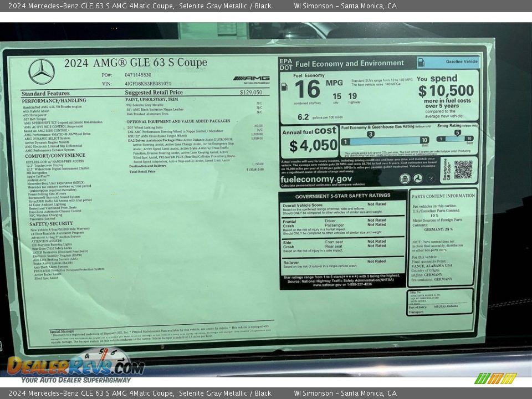Image resolution: width=532 pixels, height=399 pixels.
Task: Click the 'Suggested Retail Price' label
Action: 154,93
